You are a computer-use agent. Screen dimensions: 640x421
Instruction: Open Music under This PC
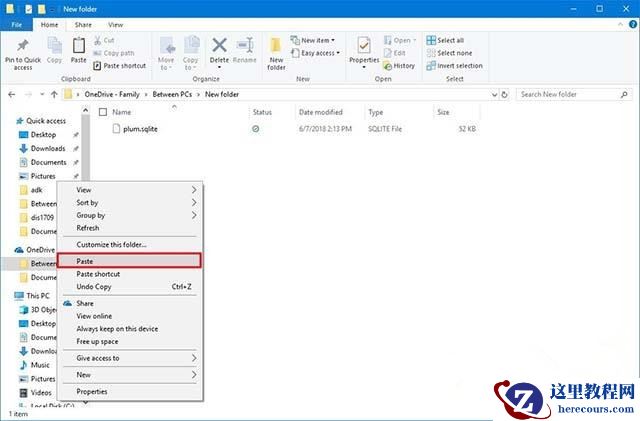coord(34,365)
